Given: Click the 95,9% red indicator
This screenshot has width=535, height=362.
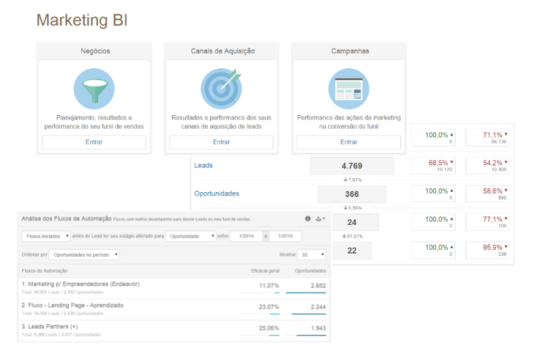Looking at the screenshot, I should (488, 250).
